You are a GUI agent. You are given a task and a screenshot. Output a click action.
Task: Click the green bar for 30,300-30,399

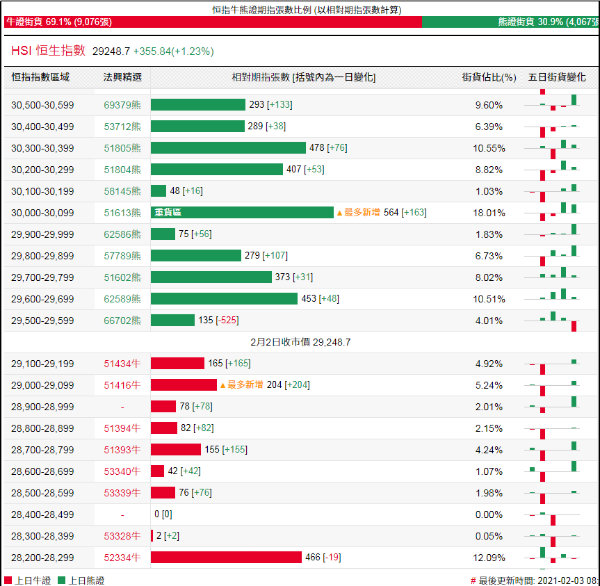(x=228, y=148)
